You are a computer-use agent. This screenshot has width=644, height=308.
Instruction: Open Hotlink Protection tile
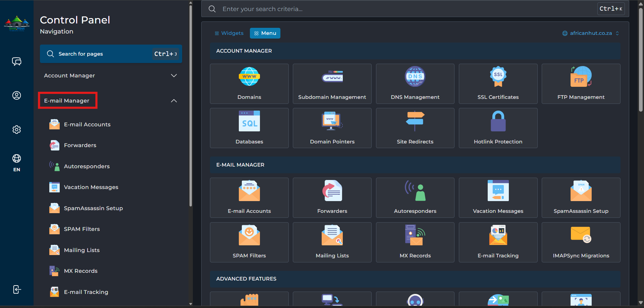[x=498, y=128]
